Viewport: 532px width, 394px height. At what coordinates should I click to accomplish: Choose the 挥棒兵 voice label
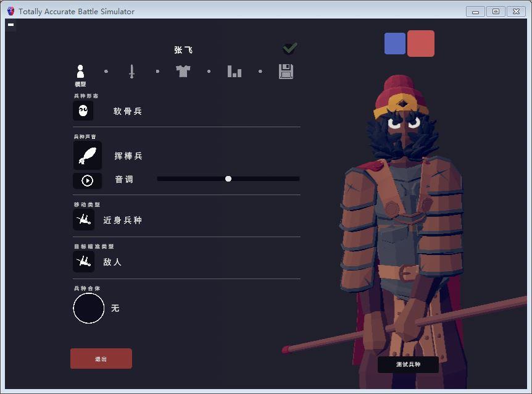click(128, 156)
